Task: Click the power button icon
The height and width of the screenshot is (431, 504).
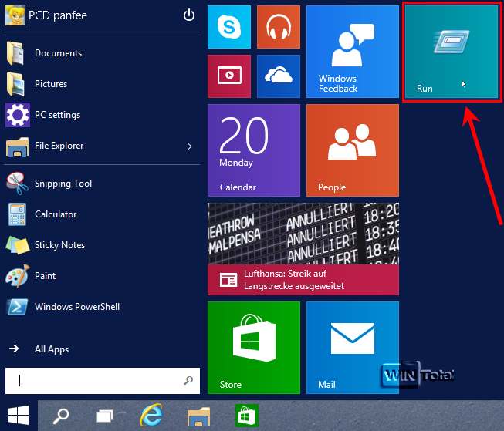Action: pyautogui.click(x=188, y=15)
